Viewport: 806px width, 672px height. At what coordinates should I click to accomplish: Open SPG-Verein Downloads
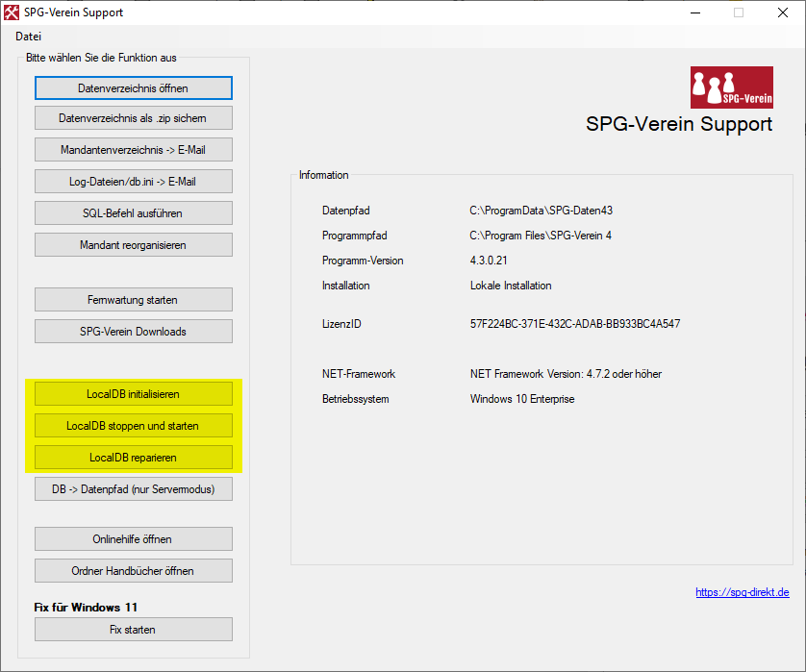[133, 332]
